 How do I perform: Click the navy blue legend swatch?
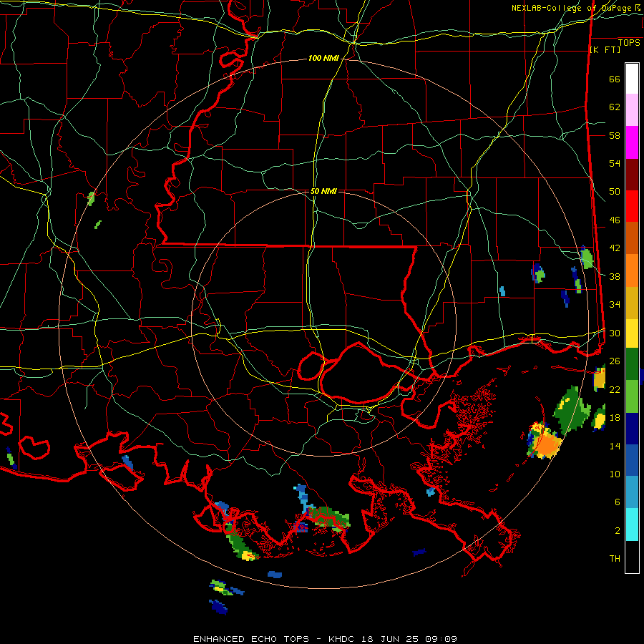(632, 429)
